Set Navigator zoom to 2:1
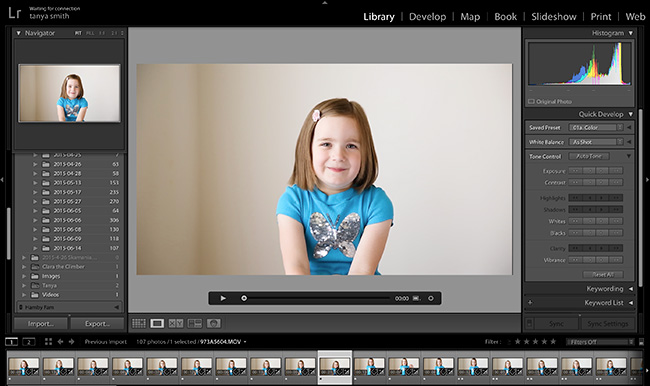Image resolution: width=650 pixels, height=386 pixels. tap(114, 33)
